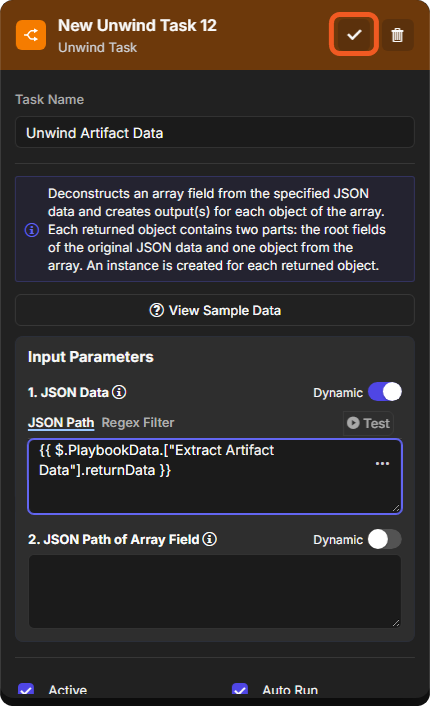The image size is (430, 706).
Task: Switch to the Regex Filter tab
Action: tap(138, 423)
